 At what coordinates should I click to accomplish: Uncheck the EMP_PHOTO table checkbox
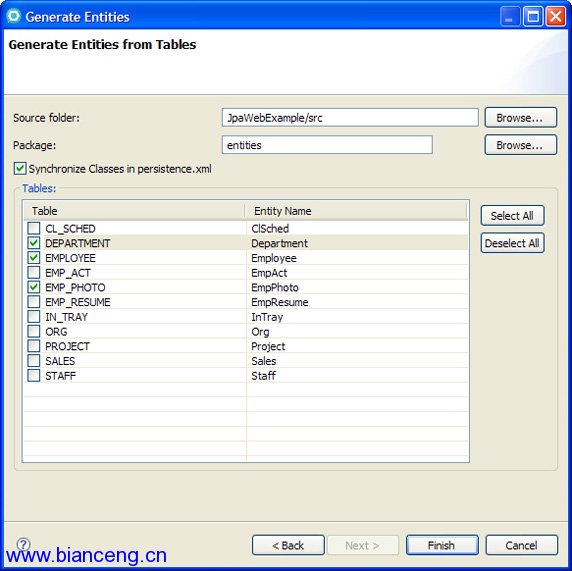(x=34, y=287)
